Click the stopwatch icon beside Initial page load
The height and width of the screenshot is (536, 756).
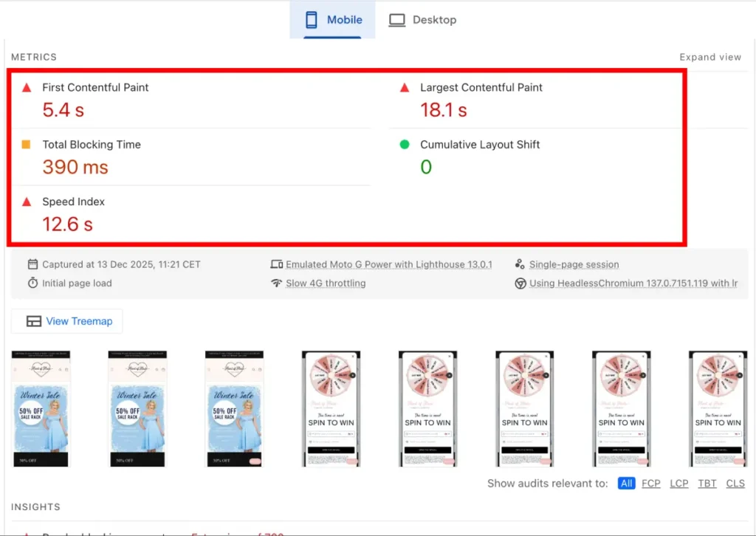coord(32,283)
